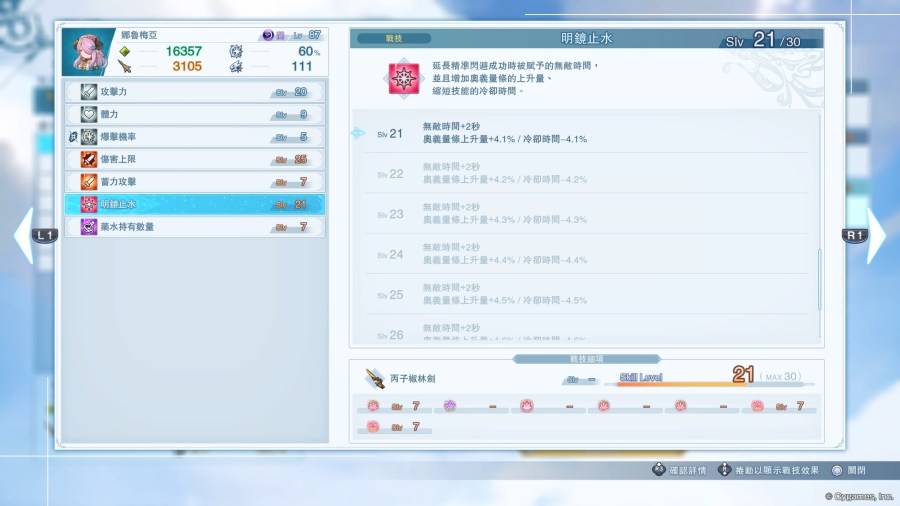Click the Slv 26 effect row
Screen dimensions: 900x506
(585, 329)
